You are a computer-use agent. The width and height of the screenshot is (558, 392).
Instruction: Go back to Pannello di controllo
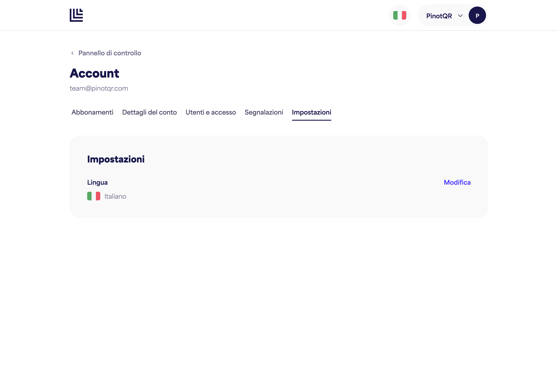[x=110, y=53]
